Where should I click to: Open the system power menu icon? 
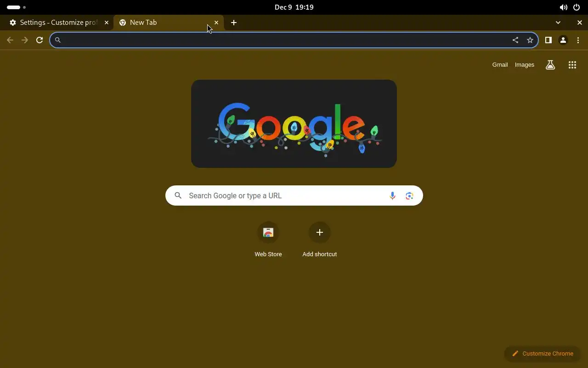(577, 7)
